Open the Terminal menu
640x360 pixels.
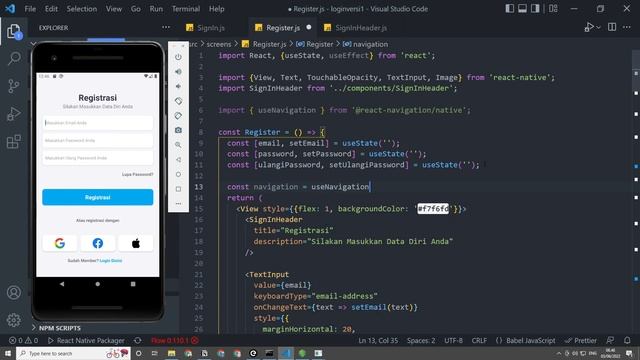186,9
